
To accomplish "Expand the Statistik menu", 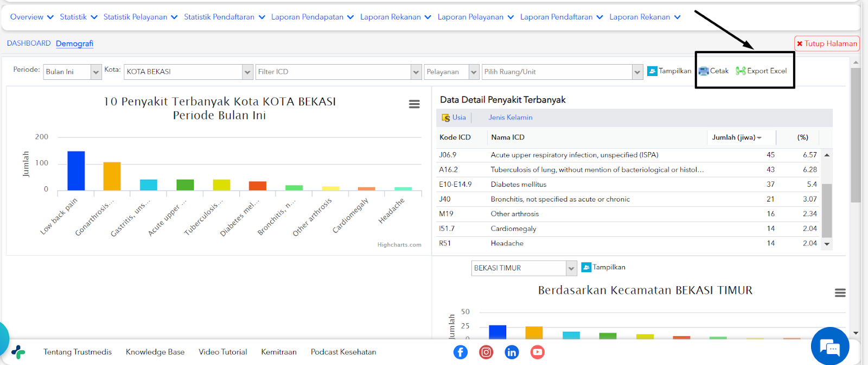I will [x=79, y=17].
